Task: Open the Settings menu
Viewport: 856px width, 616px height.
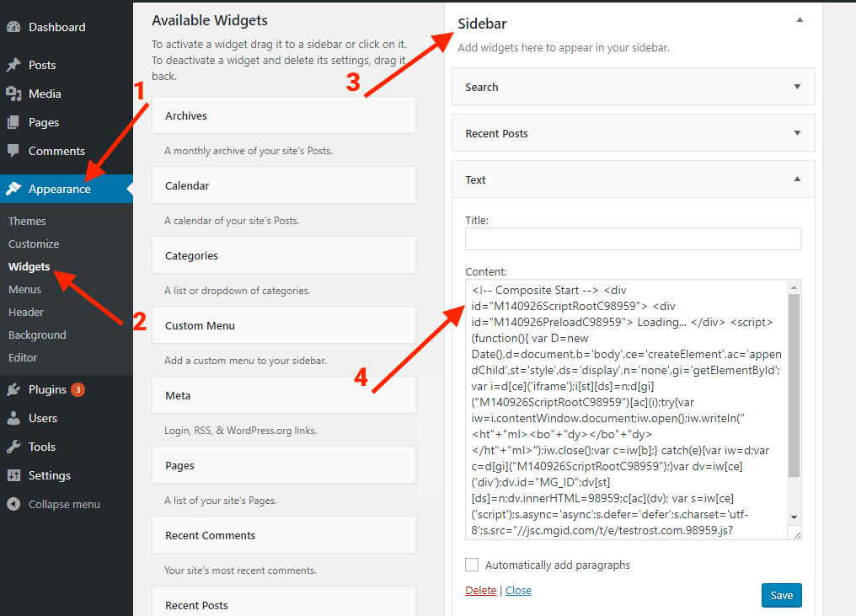Action: click(50, 475)
